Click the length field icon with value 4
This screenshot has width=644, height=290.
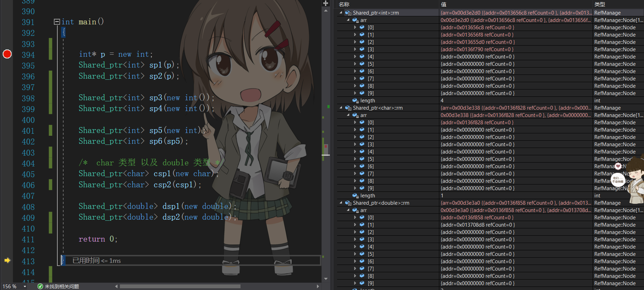(x=355, y=101)
